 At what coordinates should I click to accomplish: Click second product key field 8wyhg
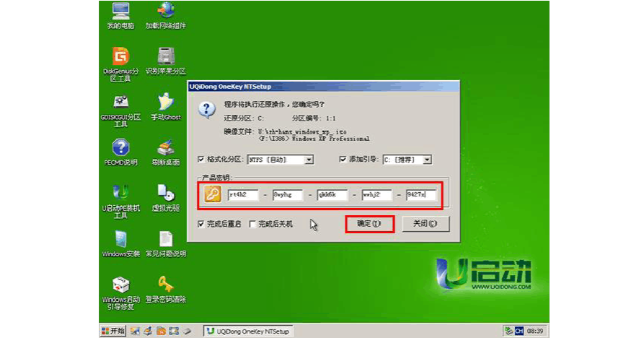288,194
